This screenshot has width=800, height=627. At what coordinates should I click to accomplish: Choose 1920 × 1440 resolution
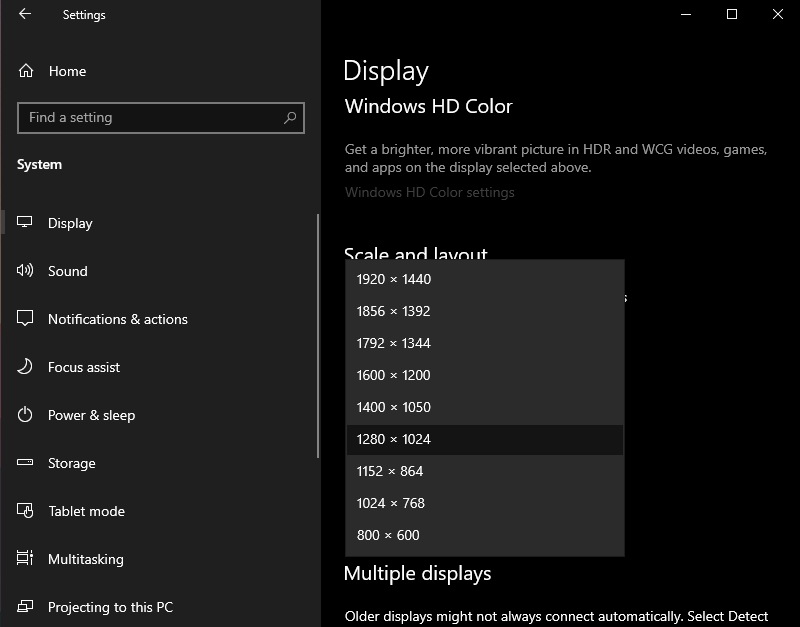point(485,279)
